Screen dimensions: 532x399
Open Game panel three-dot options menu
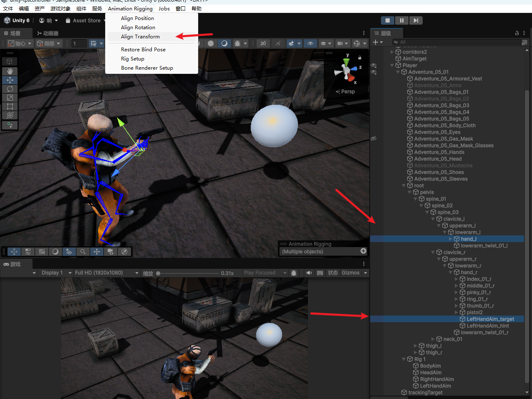(364, 264)
